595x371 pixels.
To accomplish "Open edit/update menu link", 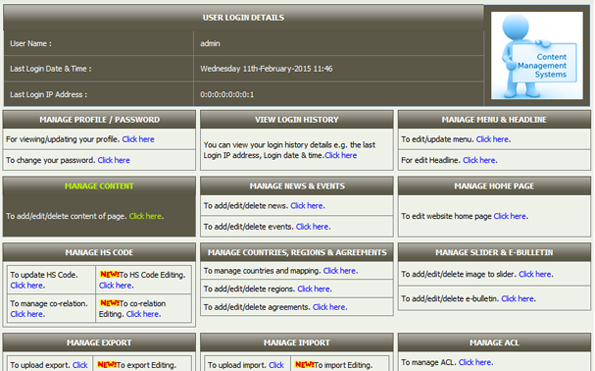I will pos(493,139).
